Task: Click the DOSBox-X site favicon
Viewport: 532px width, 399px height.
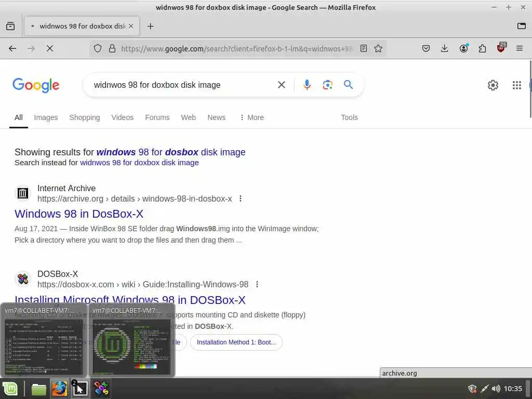Action: 23,279
